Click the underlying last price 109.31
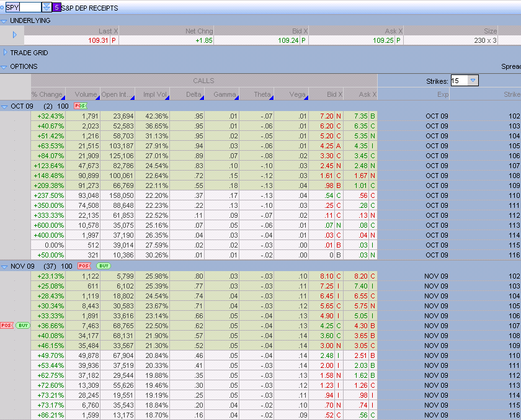Screen dimensions: 521x420 (x=98, y=40)
